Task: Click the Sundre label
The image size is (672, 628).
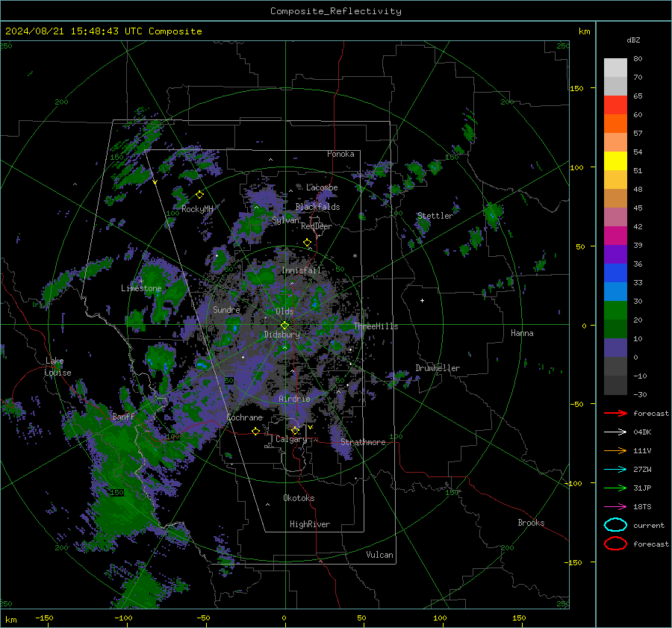Action: [226, 309]
